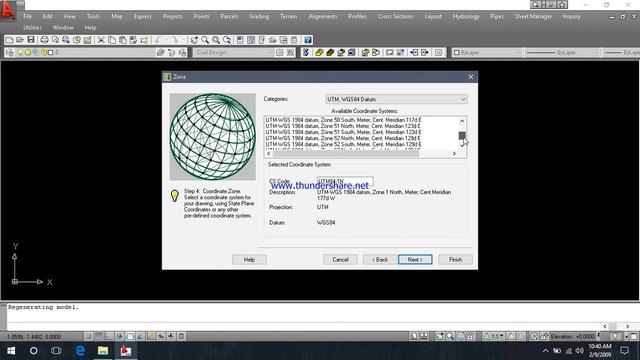This screenshot has width=640, height=360.
Task: Click Make Object's Layer Current icon
Action: point(160,53)
